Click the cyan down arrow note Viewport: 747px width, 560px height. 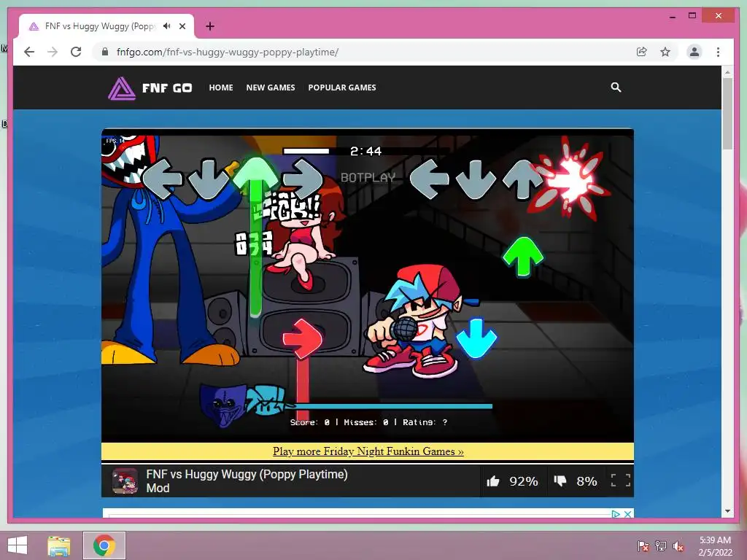pos(476,338)
